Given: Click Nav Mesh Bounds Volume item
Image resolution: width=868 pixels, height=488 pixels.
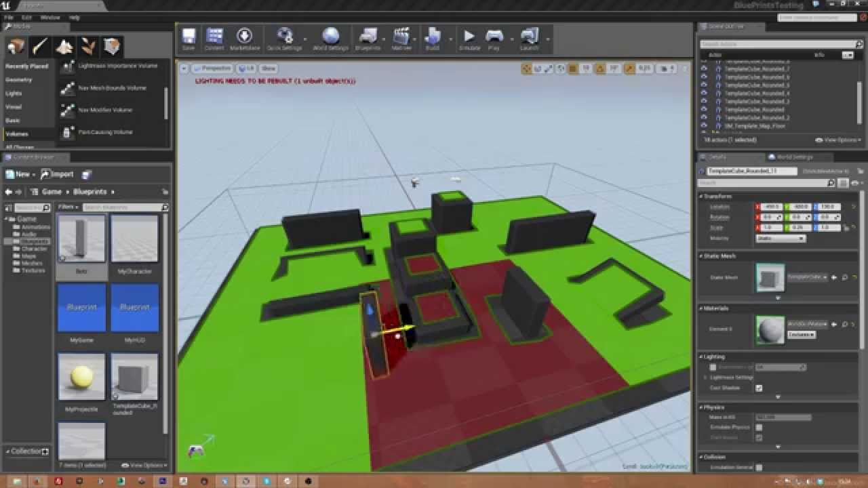Looking at the screenshot, I should click(112, 88).
